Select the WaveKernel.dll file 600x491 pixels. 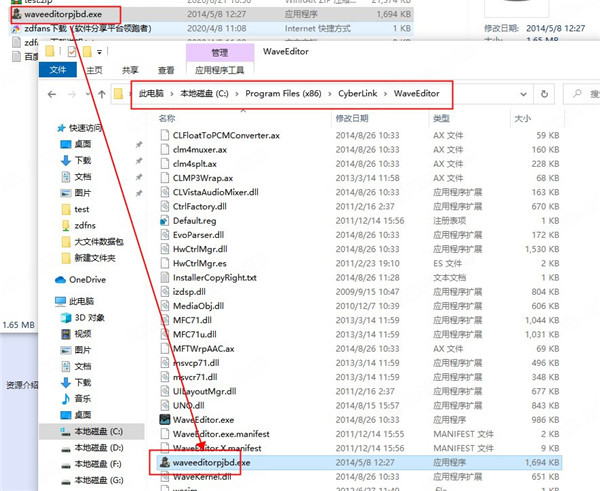point(202,477)
